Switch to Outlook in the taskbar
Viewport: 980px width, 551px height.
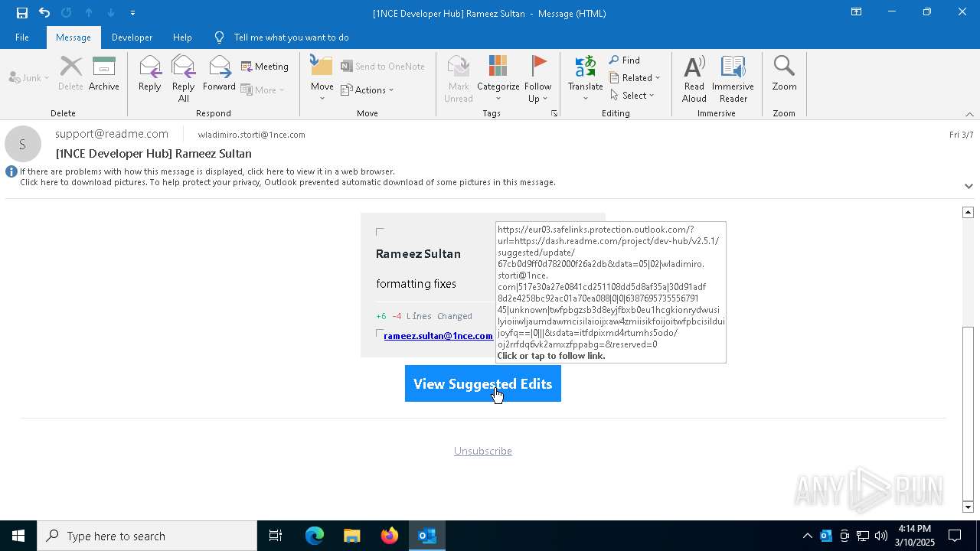(x=426, y=536)
